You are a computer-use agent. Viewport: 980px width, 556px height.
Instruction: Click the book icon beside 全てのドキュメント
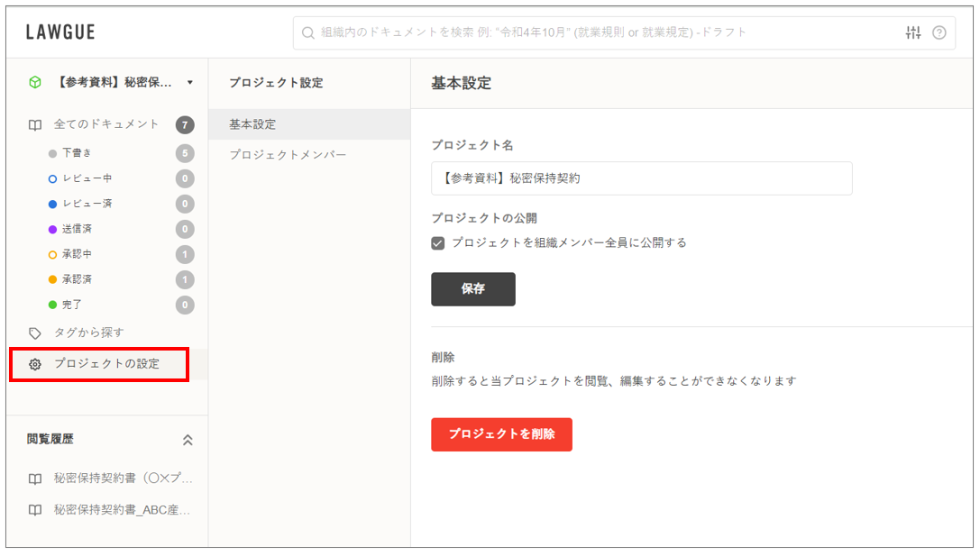(35, 124)
